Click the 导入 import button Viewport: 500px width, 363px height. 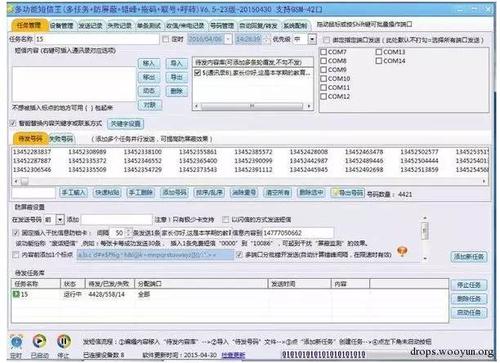pos(177,63)
